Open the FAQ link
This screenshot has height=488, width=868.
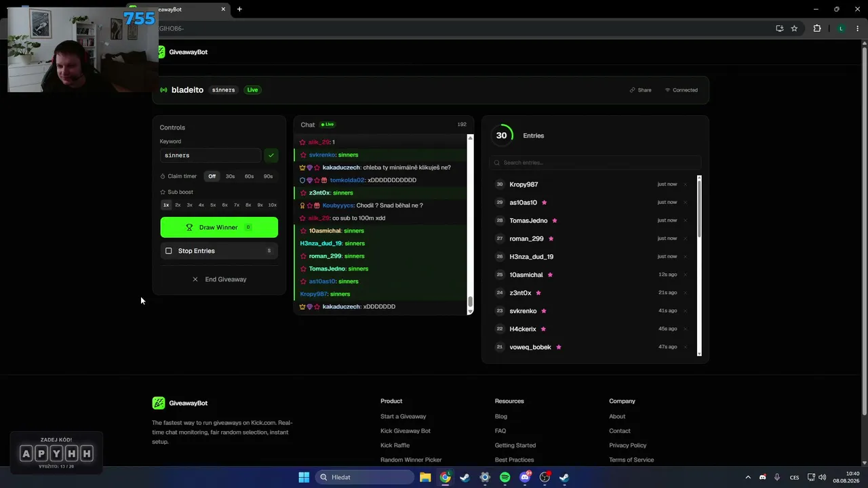point(500,431)
